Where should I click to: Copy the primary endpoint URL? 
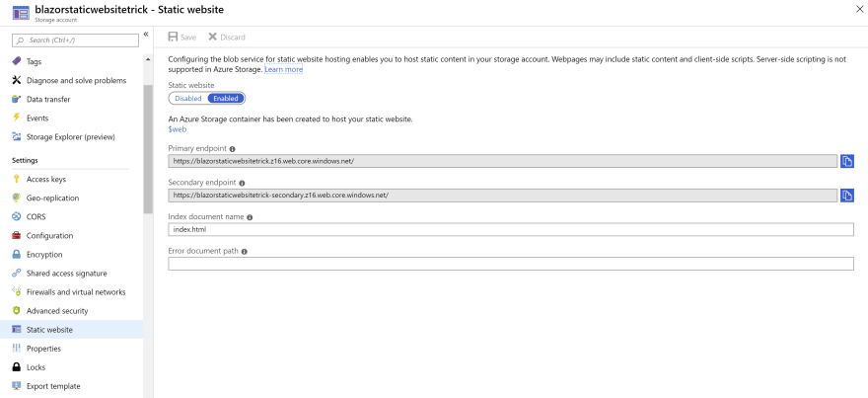(x=847, y=161)
